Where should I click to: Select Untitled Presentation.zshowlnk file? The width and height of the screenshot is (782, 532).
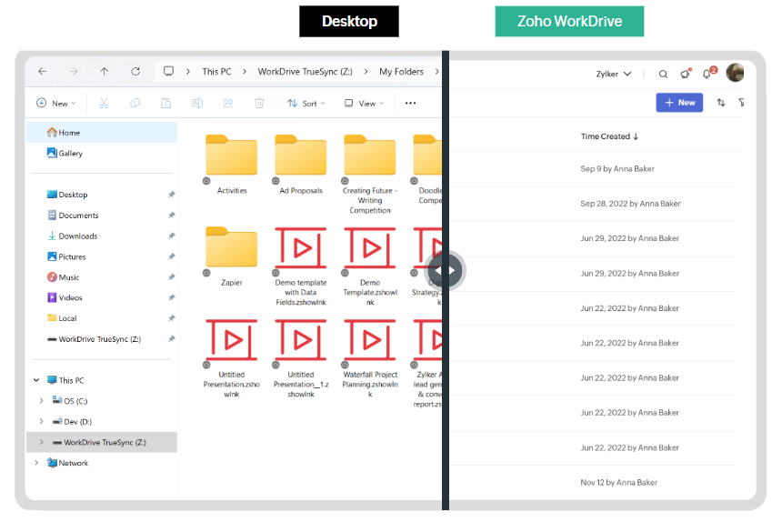(231, 358)
